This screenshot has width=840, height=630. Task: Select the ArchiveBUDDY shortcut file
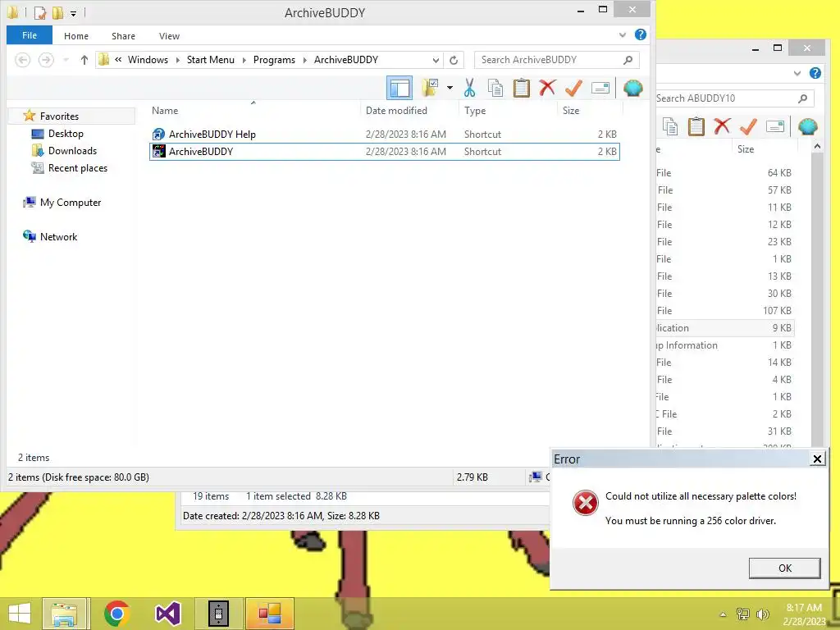pyautogui.click(x=384, y=152)
